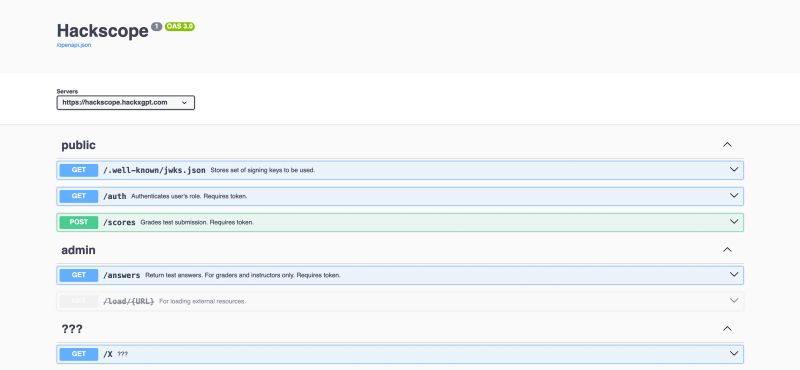Click the /auth path text
800x370 pixels.
(115, 196)
